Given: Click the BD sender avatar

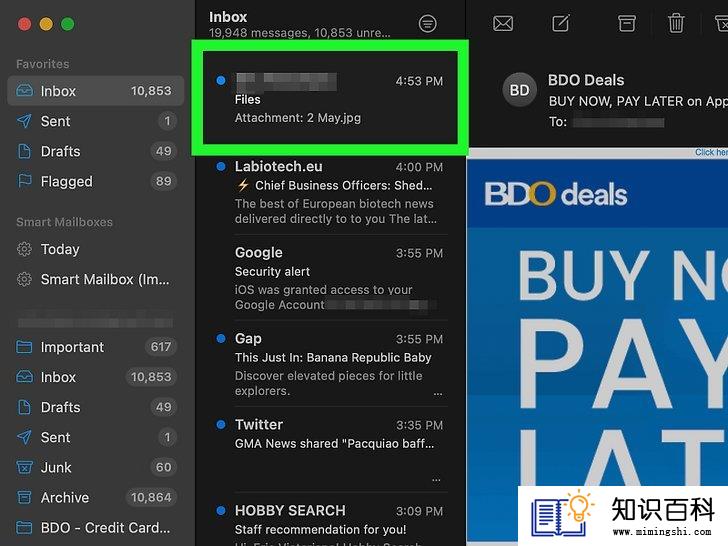Looking at the screenshot, I should click(x=520, y=90).
